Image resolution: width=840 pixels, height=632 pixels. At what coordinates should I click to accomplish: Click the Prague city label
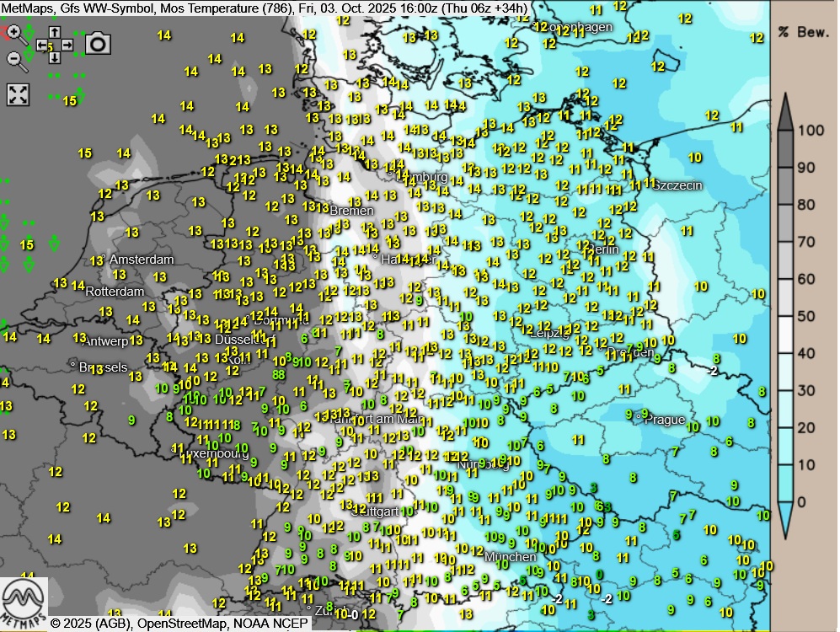coord(665,420)
